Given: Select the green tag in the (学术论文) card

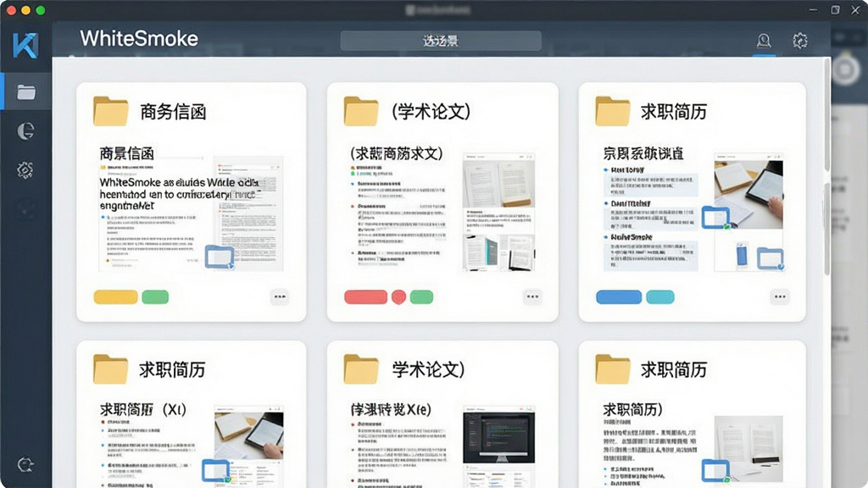Looking at the screenshot, I should pos(422,297).
